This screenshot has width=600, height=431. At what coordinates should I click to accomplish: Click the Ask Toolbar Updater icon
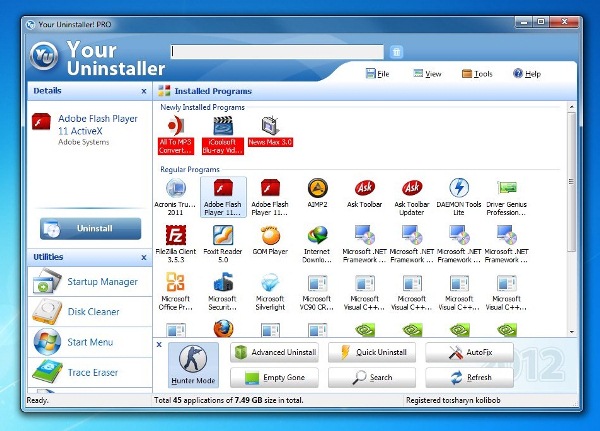coord(412,188)
